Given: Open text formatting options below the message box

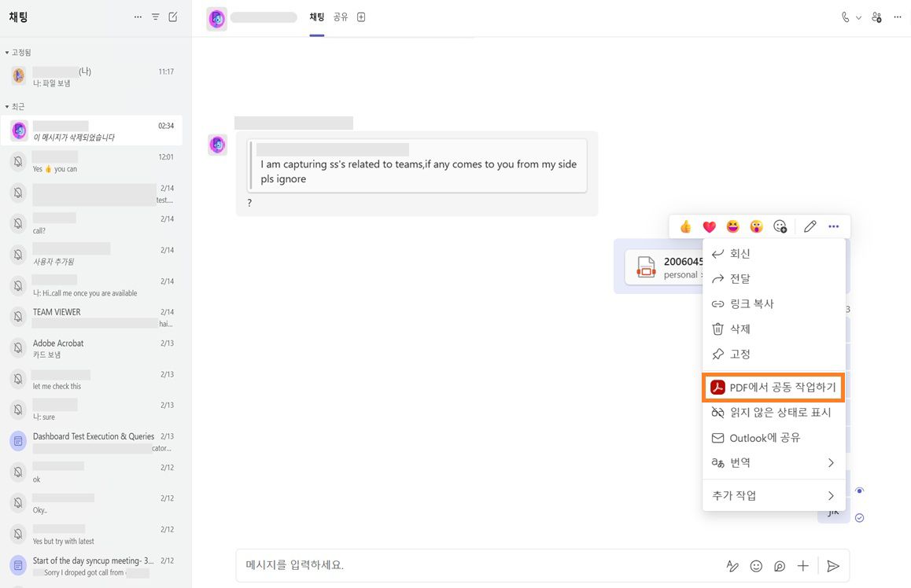Looking at the screenshot, I should coord(732,565).
